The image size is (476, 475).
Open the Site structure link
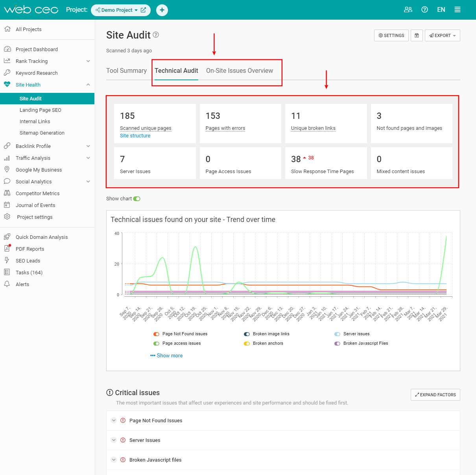135,136
